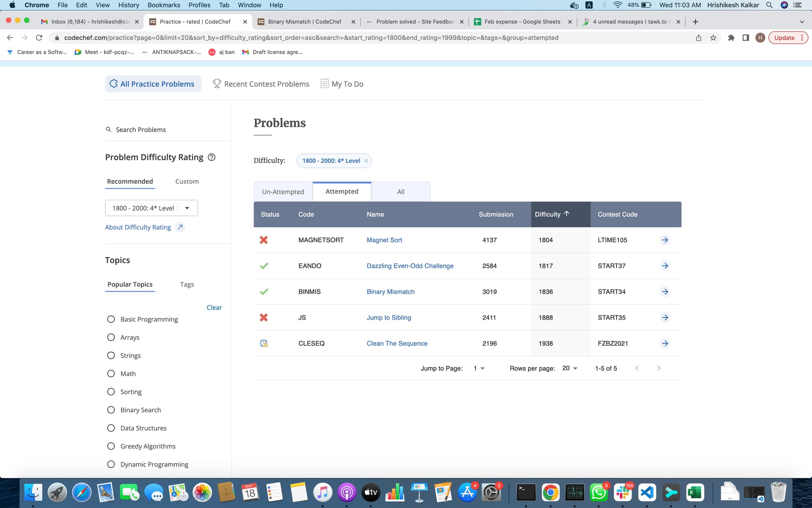The width and height of the screenshot is (812, 508).
Task: Choose the Dynamic Programming topic radio
Action: 111,464
